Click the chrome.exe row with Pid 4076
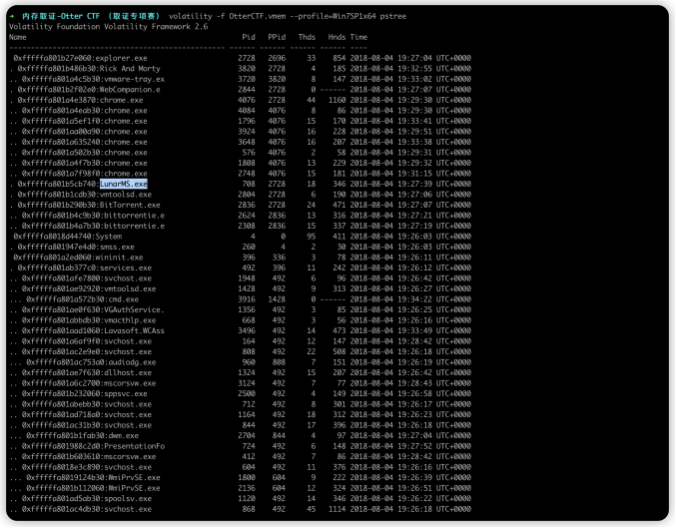The image size is (676, 528). tap(125, 100)
